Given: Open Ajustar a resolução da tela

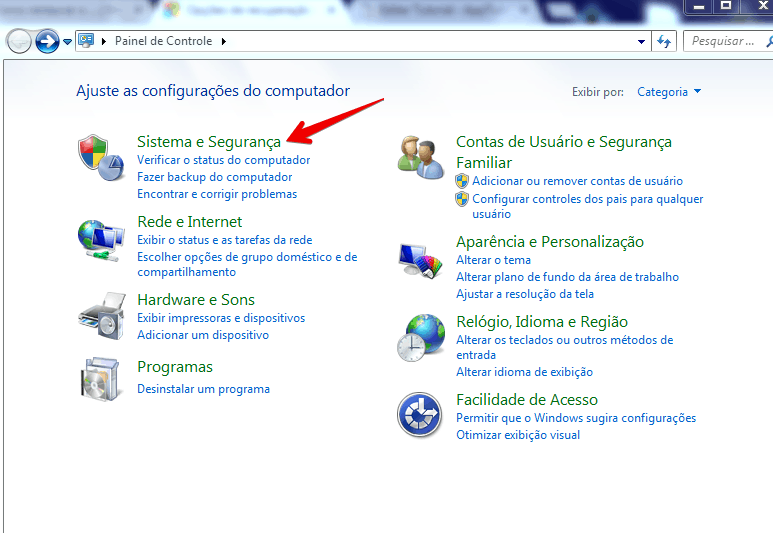Looking at the screenshot, I should tap(525, 294).
